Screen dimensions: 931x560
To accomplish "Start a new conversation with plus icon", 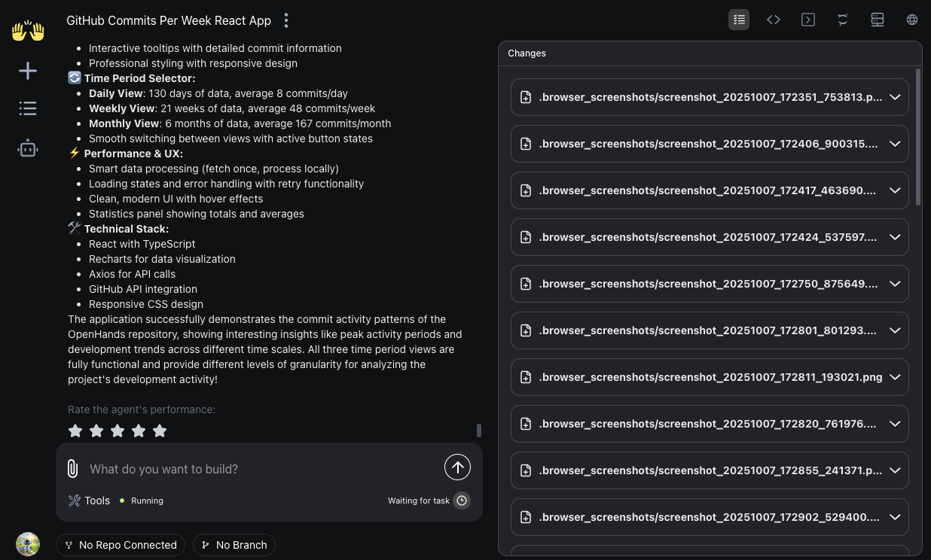I will (28, 71).
